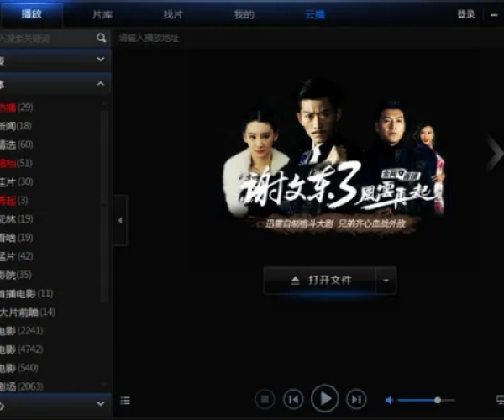Click the magnifier search icon
The width and height of the screenshot is (504, 420).
click(102, 38)
